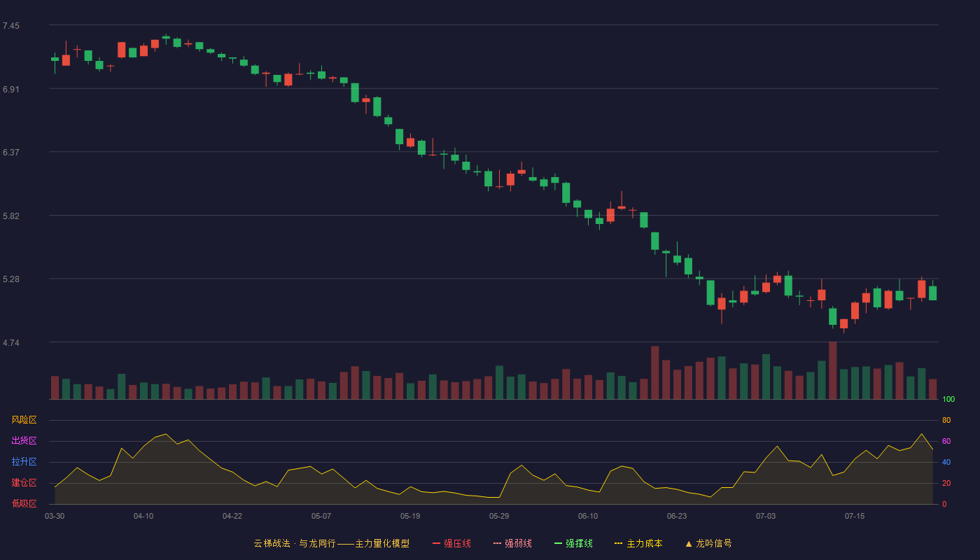Click the 5.82 price axis label

coord(10,216)
